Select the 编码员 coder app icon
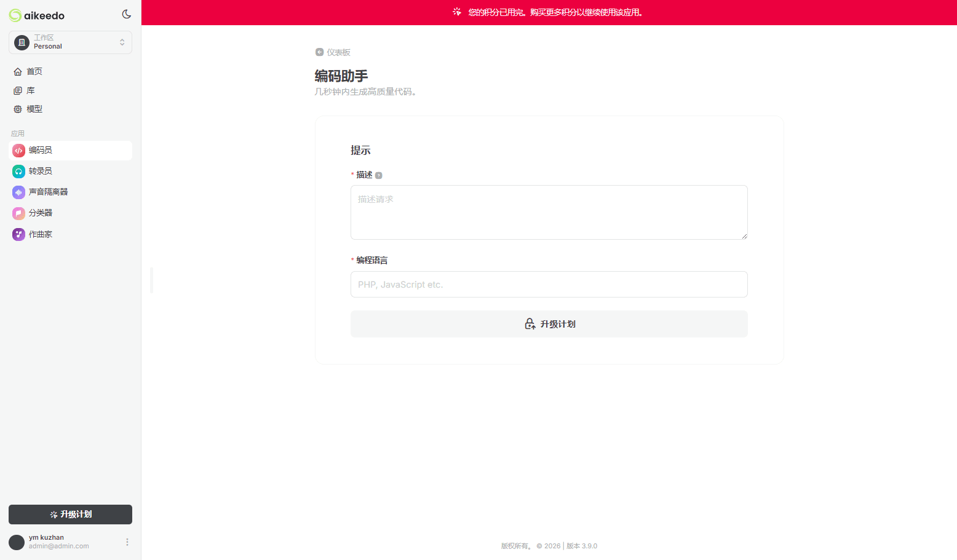The image size is (957, 560). click(18, 150)
